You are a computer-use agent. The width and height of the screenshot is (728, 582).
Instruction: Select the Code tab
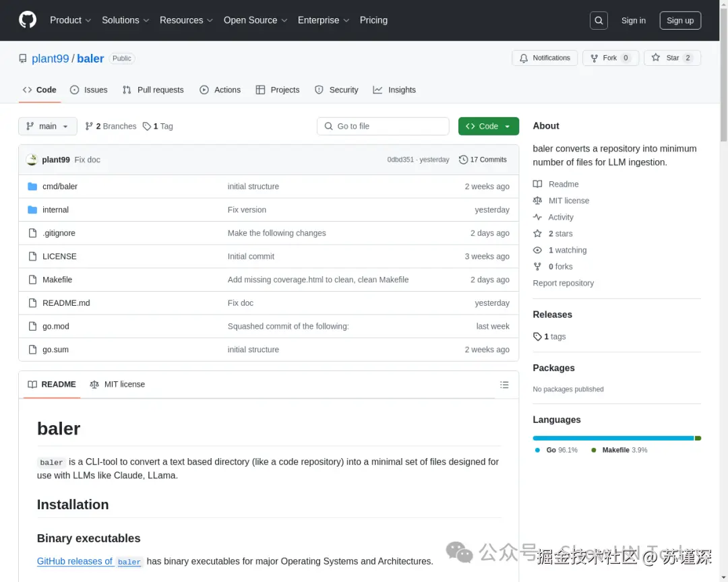(40, 90)
